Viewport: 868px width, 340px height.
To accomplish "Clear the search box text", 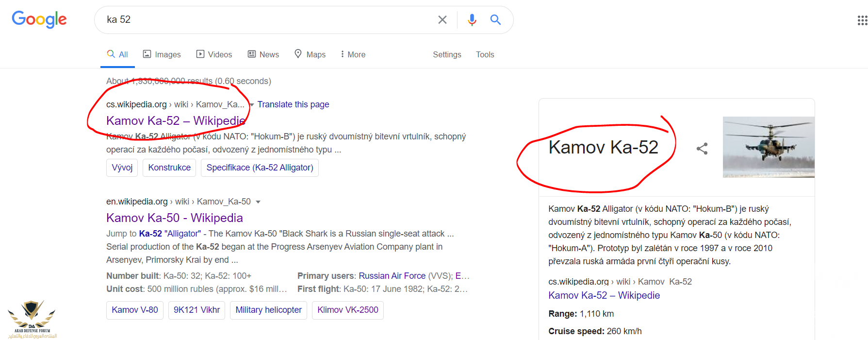I will tap(442, 20).
